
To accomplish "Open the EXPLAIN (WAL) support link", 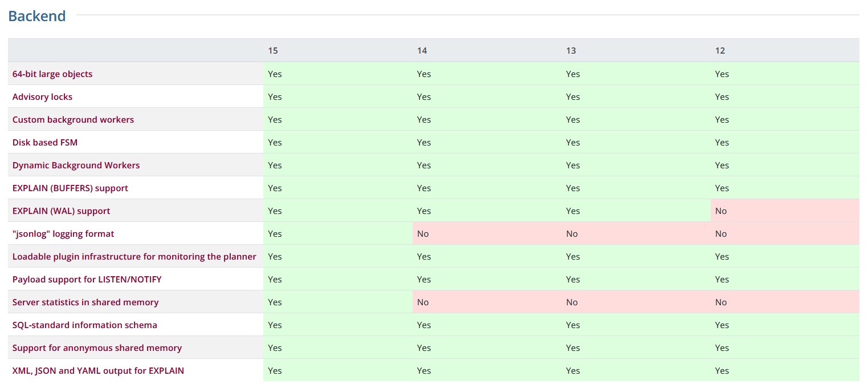I will point(61,211).
